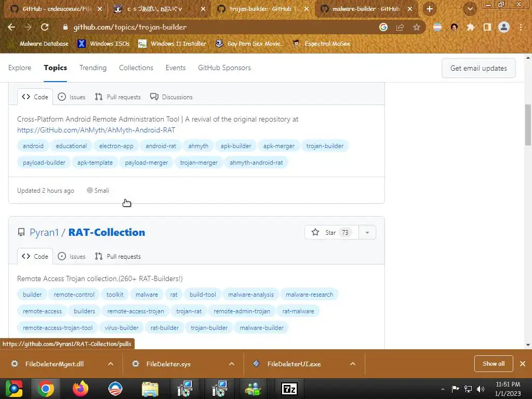Select the payload-merger topic tag
This screenshot has height=399, width=532.
pyautogui.click(x=146, y=163)
